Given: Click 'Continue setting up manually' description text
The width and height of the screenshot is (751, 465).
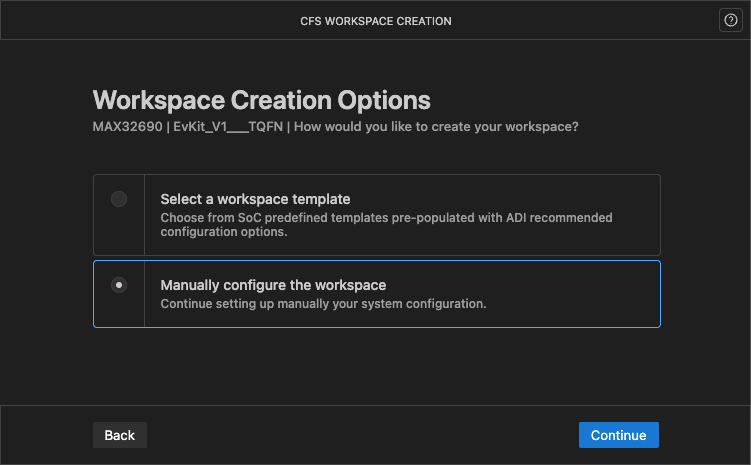Looking at the screenshot, I should coord(323,304).
